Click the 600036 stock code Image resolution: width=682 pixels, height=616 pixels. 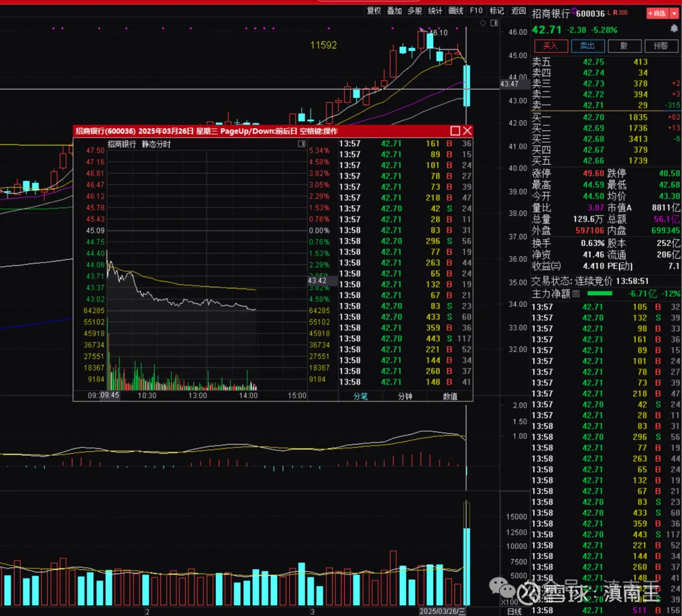pos(590,14)
